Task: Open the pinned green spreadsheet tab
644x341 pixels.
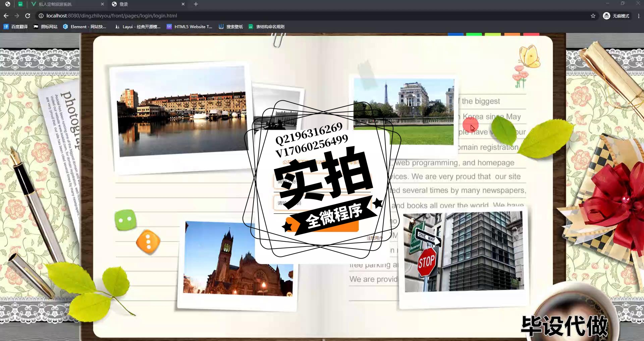Action: pos(20,4)
